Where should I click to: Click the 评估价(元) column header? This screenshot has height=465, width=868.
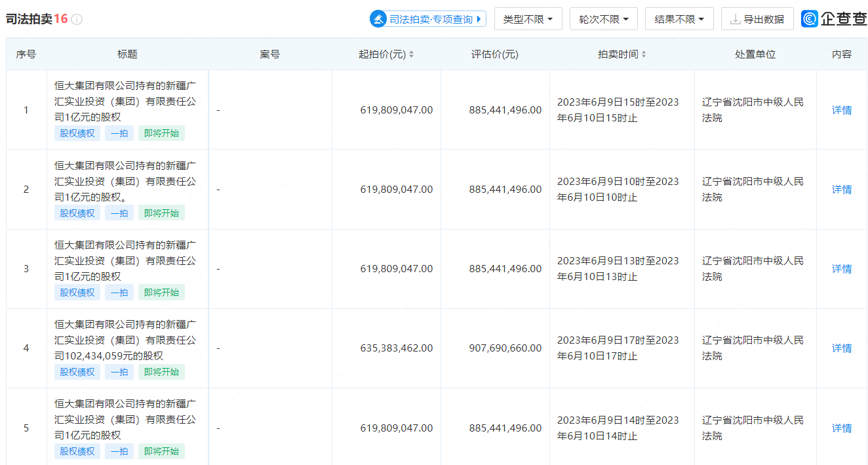(x=494, y=54)
